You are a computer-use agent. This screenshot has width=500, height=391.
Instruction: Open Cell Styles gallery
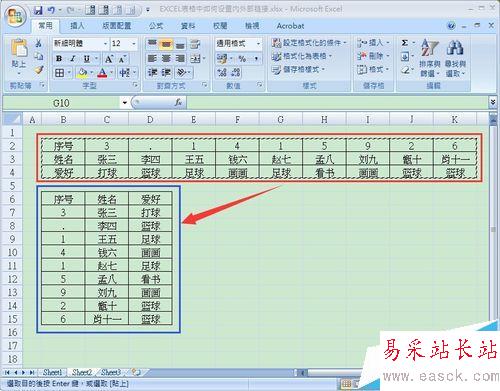pyautogui.click(x=298, y=69)
